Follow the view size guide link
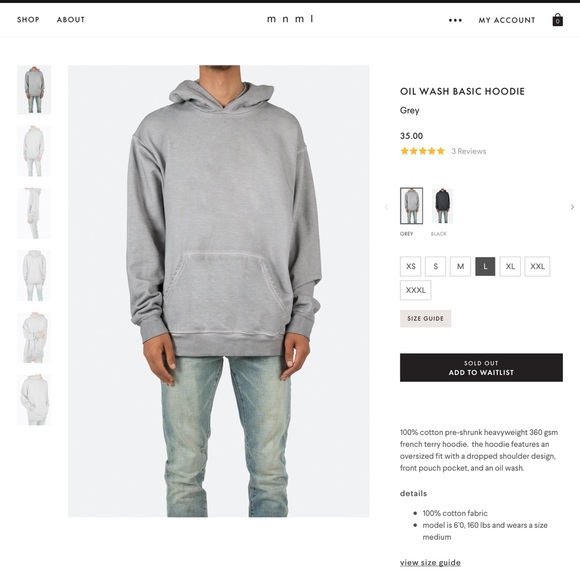This screenshot has height=580, width=580. [430, 563]
